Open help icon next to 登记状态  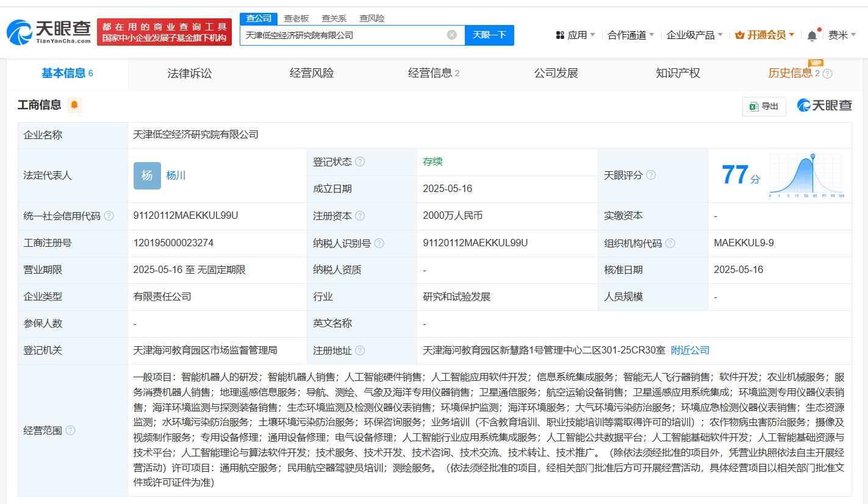[360, 161]
